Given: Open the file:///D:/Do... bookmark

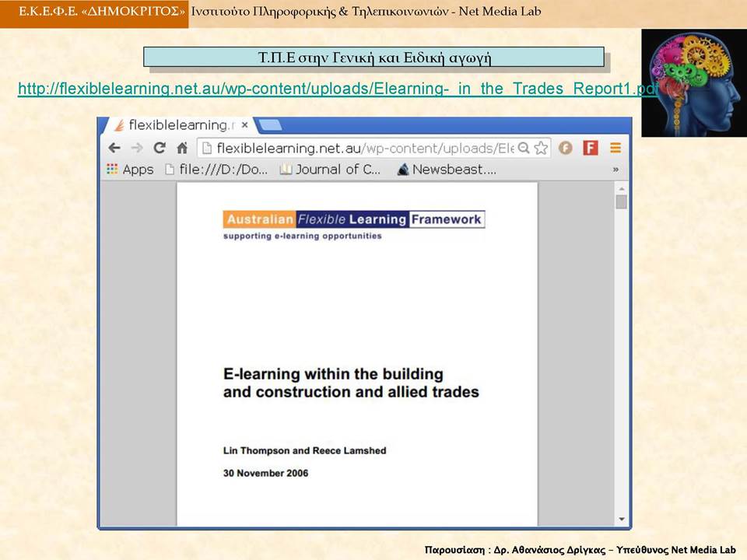Looking at the screenshot, I should [216, 170].
